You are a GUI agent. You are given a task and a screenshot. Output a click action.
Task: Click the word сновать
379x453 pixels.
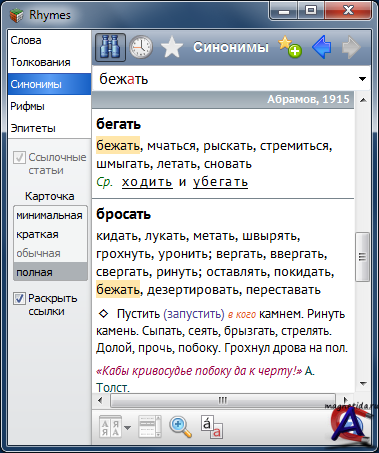tap(228, 164)
